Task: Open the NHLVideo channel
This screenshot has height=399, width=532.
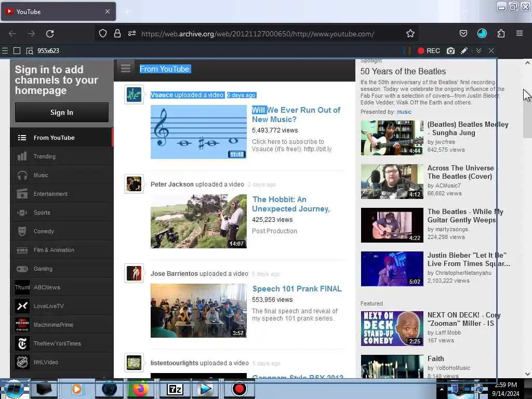Action: pyautogui.click(x=61, y=362)
